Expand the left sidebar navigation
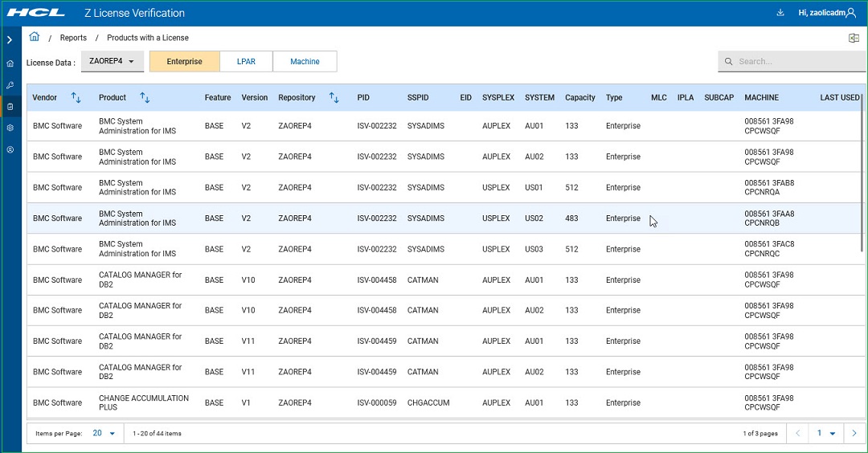Screen dimensions: 868x453 pyautogui.click(x=10, y=39)
